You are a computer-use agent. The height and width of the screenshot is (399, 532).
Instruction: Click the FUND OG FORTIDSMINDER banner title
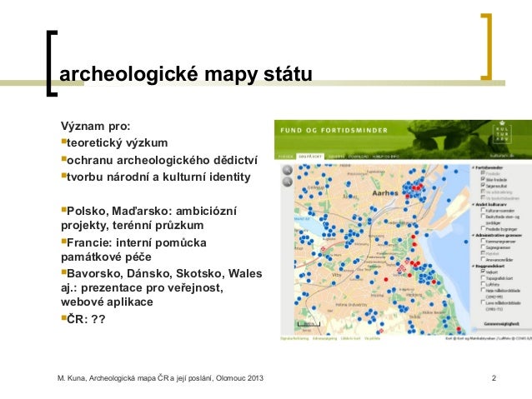pyautogui.click(x=334, y=131)
